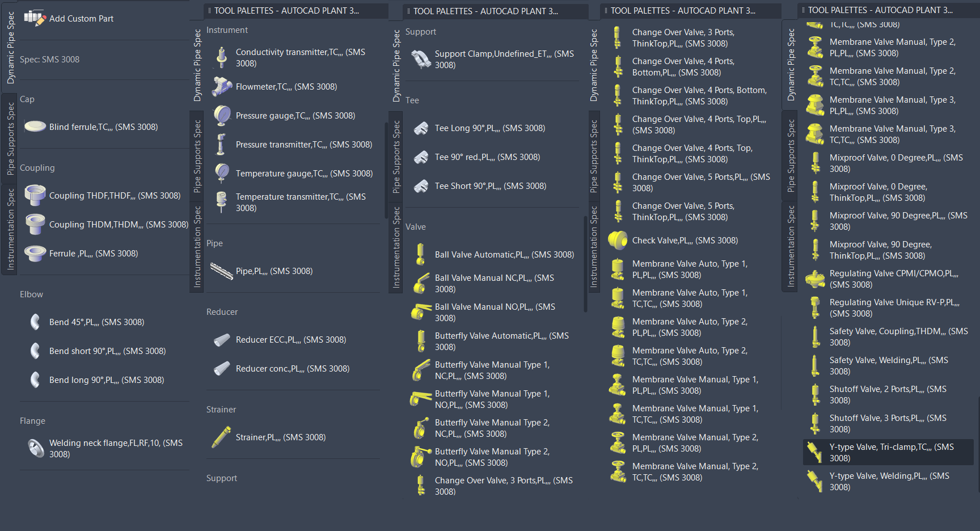
Task: Select the Butterfly Valve Automatic icon
Action: pyautogui.click(x=421, y=341)
